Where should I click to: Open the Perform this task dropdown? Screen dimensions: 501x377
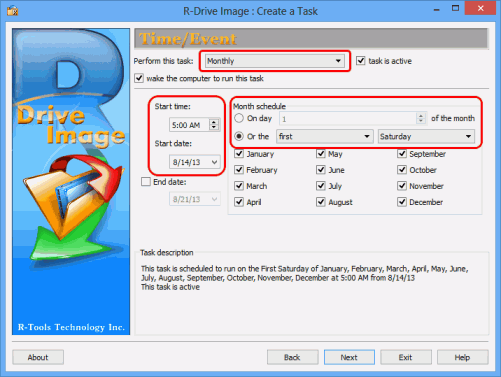tap(274, 61)
